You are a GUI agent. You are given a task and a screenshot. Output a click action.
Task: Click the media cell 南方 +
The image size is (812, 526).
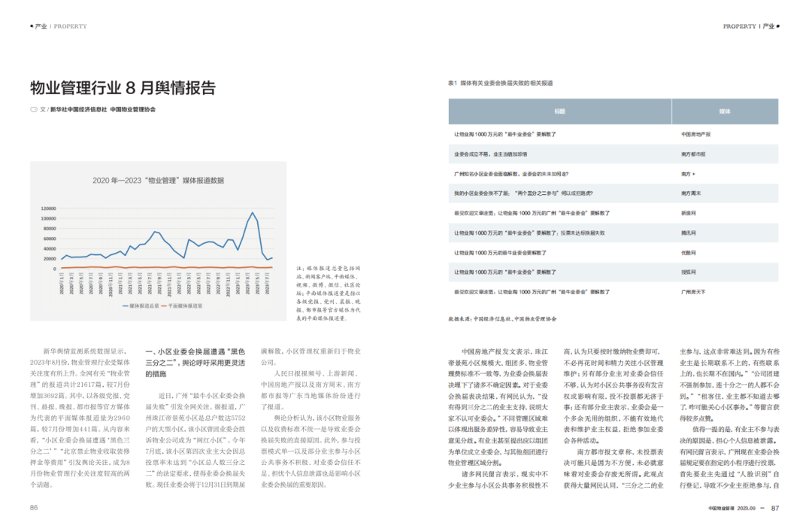688,174
